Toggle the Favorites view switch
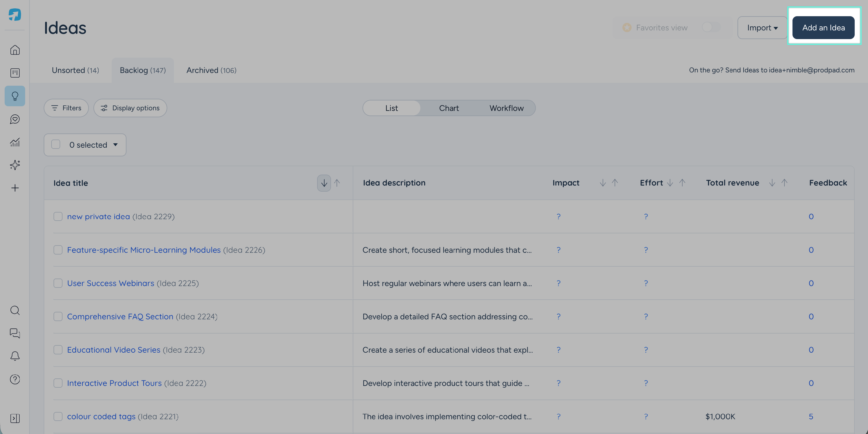 [711, 27]
